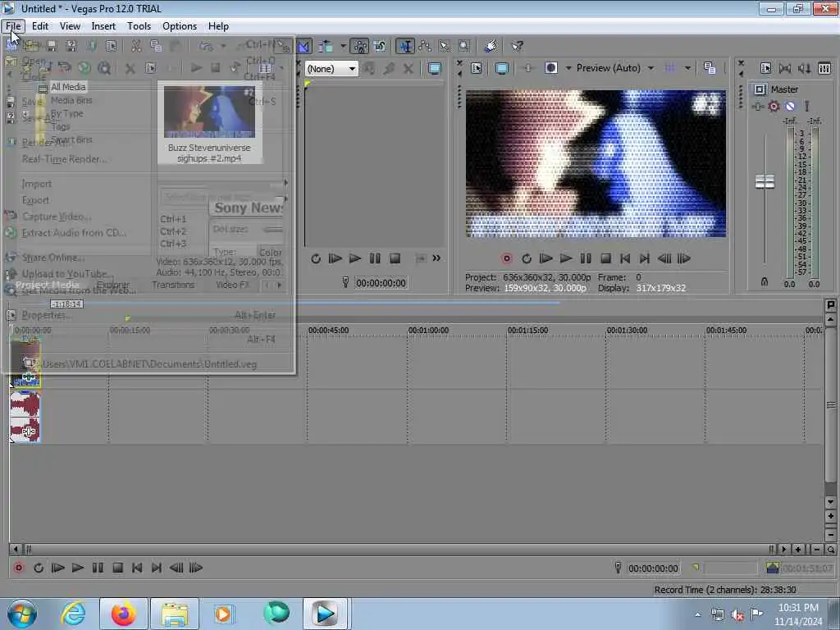Toggle loop playback in video preview

[527, 258]
